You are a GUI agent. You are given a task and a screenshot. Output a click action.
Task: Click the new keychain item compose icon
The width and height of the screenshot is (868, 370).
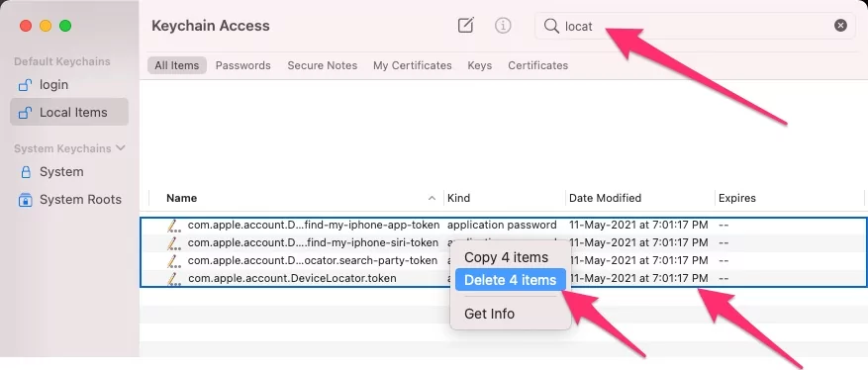tap(465, 26)
